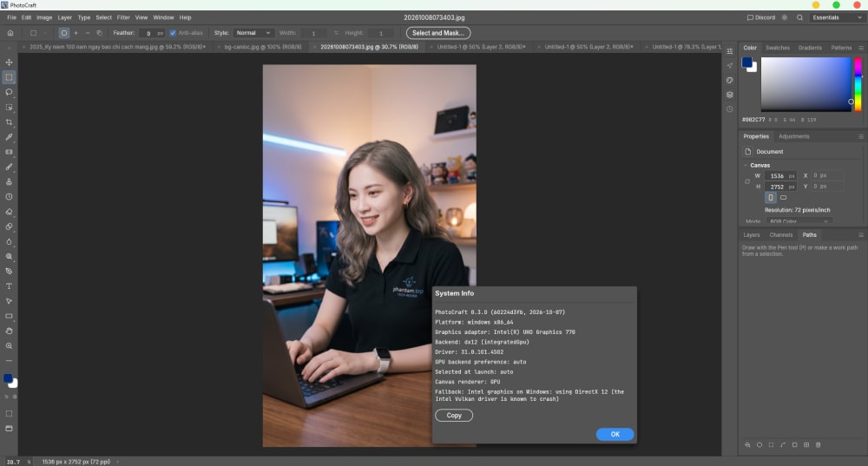Open the Properties panel options menu

point(861,137)
